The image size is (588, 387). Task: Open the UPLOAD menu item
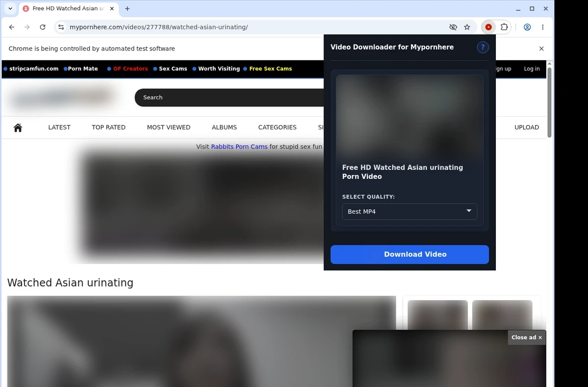pos(527,127)
